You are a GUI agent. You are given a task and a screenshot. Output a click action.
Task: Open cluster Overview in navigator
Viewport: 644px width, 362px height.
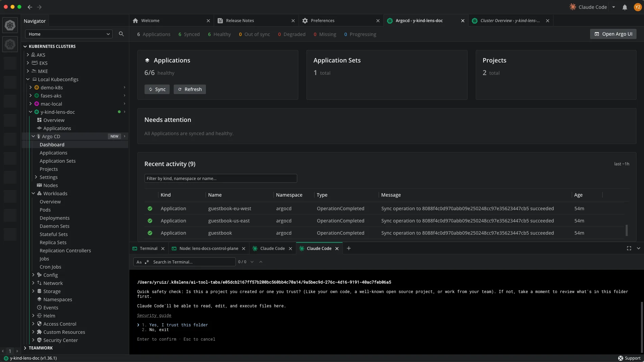pos(54,120)
